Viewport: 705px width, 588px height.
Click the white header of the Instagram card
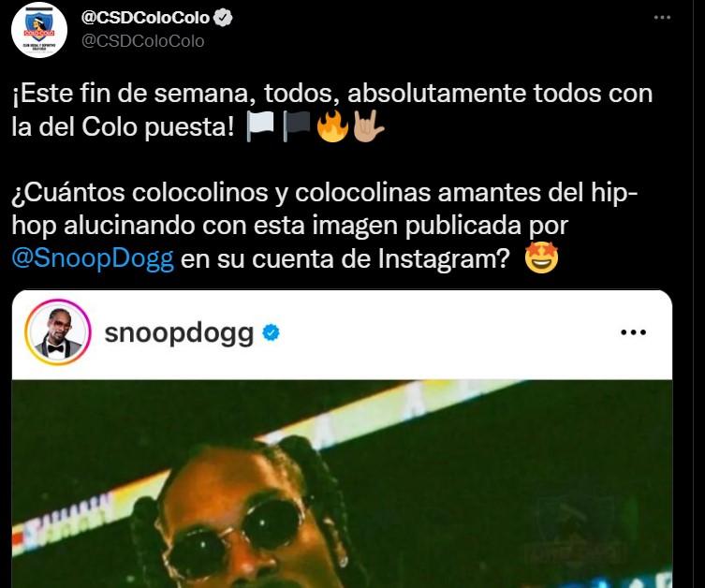[x=342, y=335]
